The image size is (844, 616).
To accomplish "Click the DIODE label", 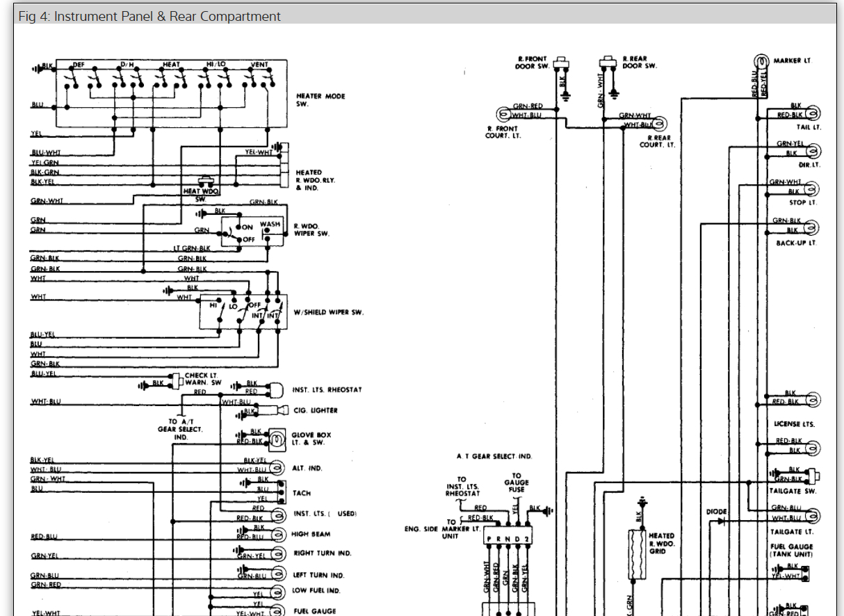I will [716, 512].
